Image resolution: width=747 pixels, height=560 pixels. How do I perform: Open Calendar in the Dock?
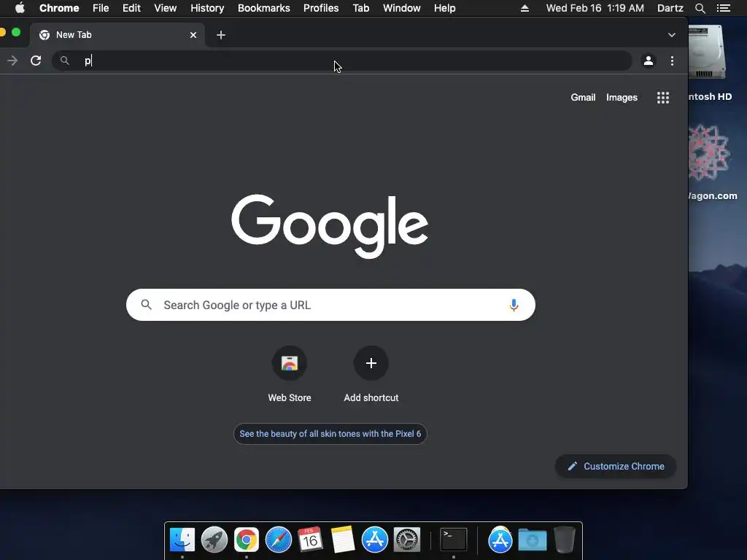[310, 540]
